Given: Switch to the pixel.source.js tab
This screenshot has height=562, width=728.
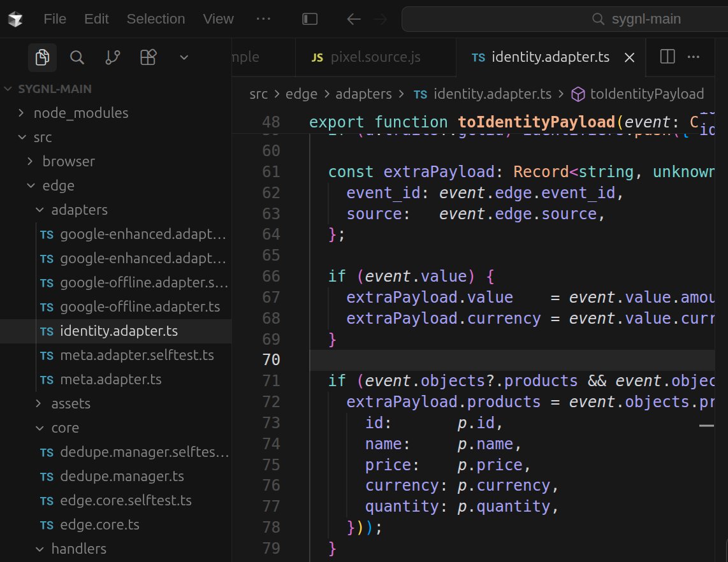Looking at the screenshot, I should click(375, 57).
